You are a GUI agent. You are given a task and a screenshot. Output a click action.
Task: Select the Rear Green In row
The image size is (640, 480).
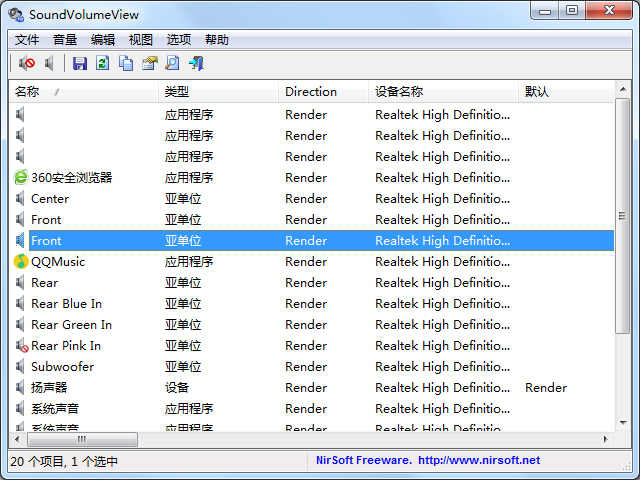(312, 324)
